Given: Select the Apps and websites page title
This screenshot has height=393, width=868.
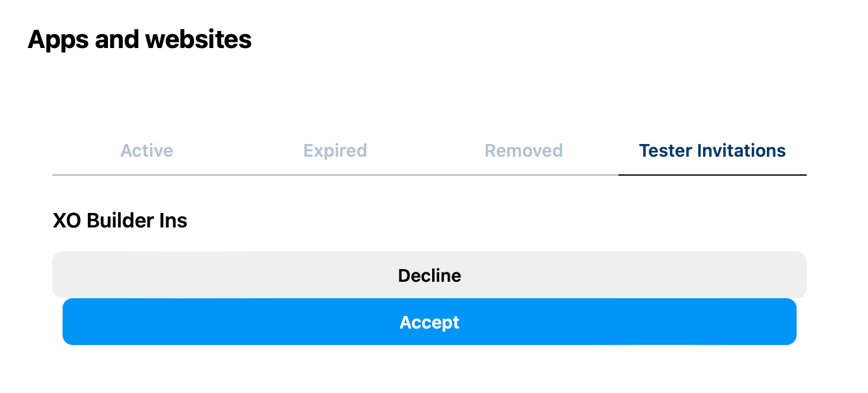Looking at the screenshot, I should click(140, 40).
